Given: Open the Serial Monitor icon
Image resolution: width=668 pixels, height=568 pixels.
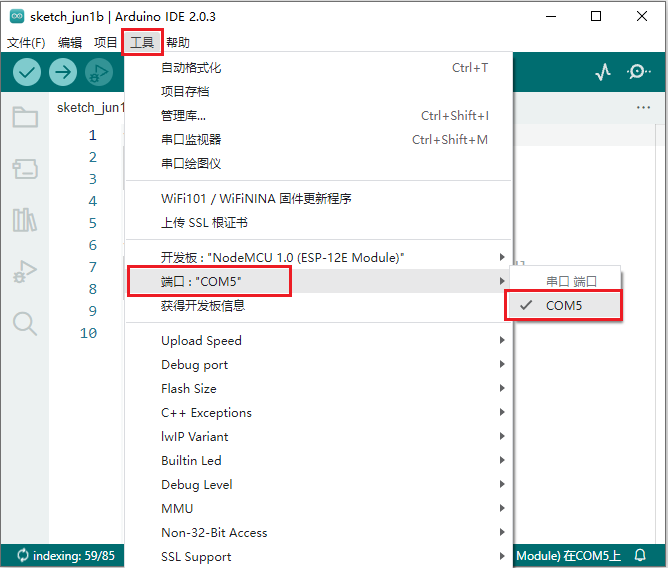Looking at the screenshot, I should pyautogui.click(x=639, y=72).
